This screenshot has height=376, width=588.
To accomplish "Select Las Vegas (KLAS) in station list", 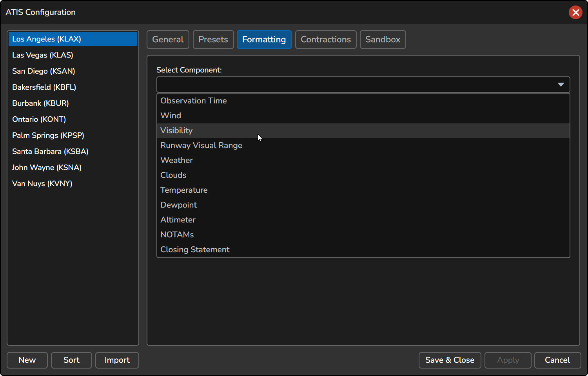I will 43,55.
